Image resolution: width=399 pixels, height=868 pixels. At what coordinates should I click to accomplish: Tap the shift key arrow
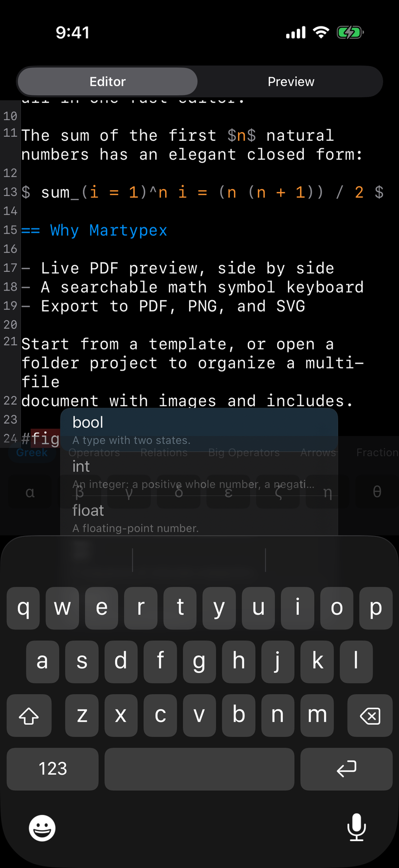(x=29, y=715)
